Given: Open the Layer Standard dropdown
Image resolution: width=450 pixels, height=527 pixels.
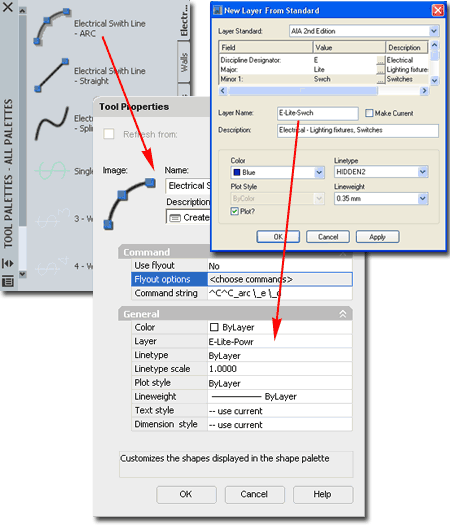Looking at the screenshot, I should (434, 31).
